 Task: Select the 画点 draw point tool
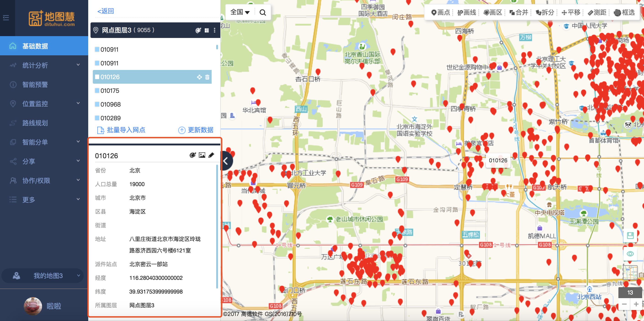441,13
